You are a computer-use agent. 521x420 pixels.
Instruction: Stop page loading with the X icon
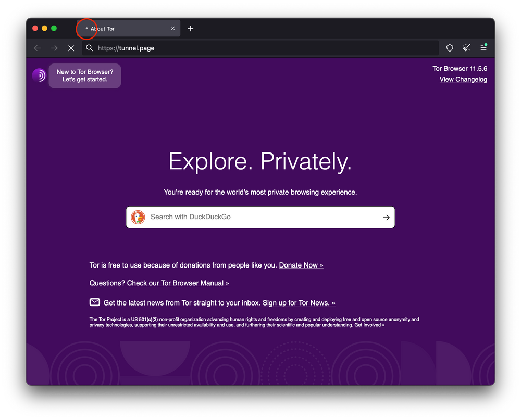point(71,48)
